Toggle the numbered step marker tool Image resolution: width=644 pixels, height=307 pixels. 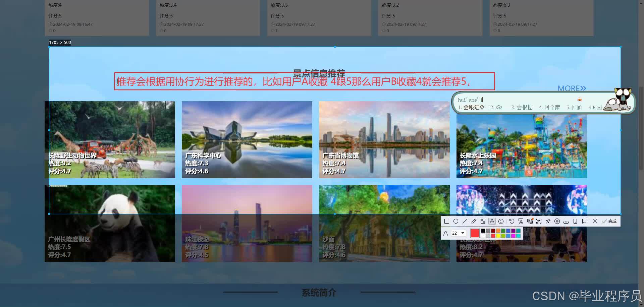pos(501,221)
